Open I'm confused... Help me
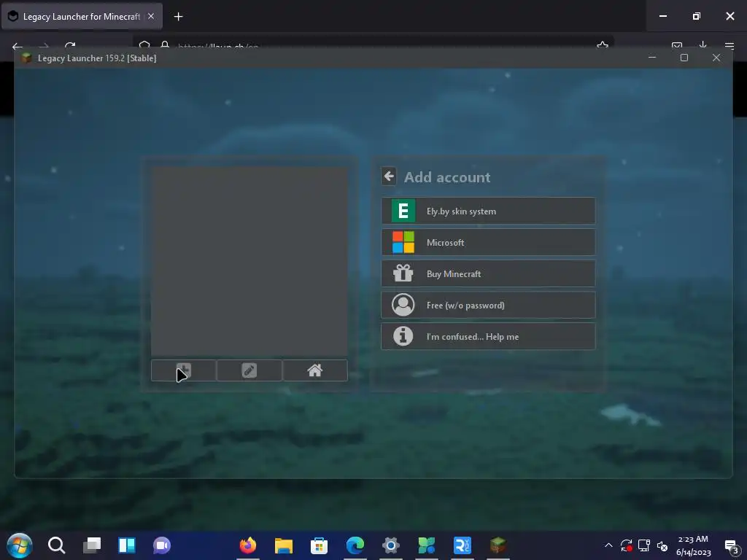This screenshot has width=747, height=560. point(488,337)
